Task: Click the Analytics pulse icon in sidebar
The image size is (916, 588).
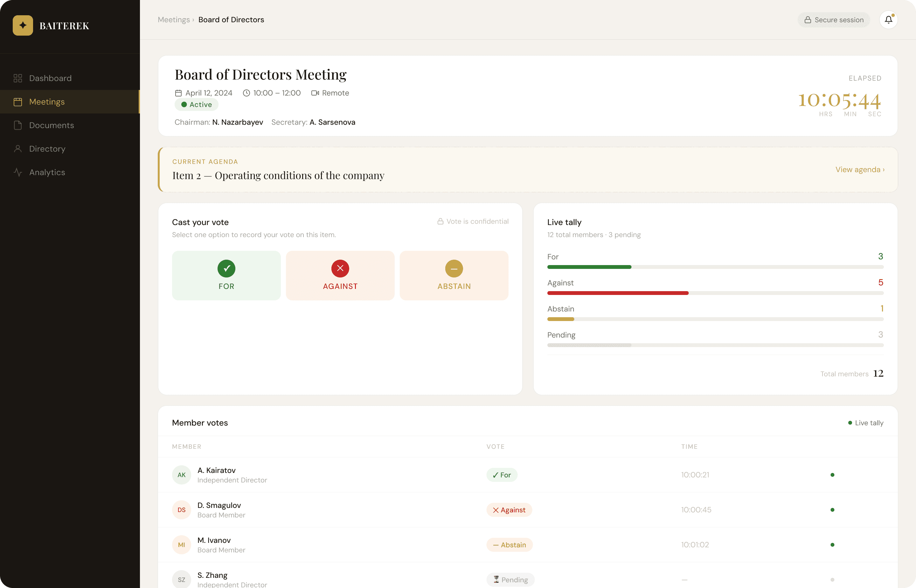Action: coord(18,172)
